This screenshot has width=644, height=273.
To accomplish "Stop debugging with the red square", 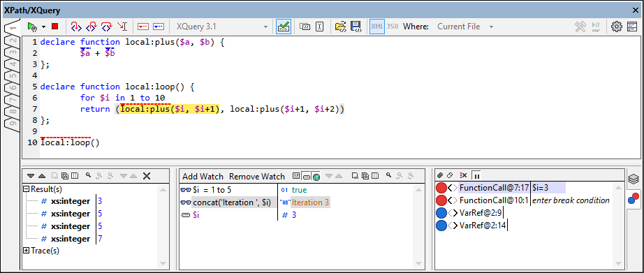I will (54, 27).
